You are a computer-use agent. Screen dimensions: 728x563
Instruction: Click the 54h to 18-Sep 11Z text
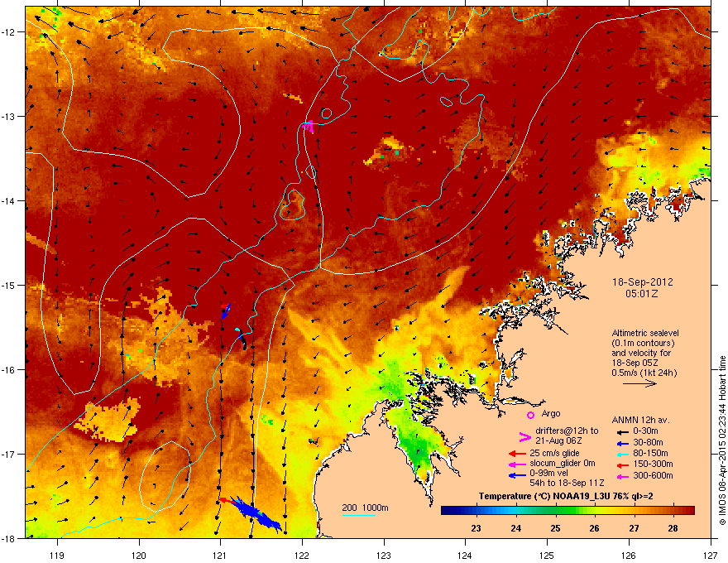click(567, 483)
